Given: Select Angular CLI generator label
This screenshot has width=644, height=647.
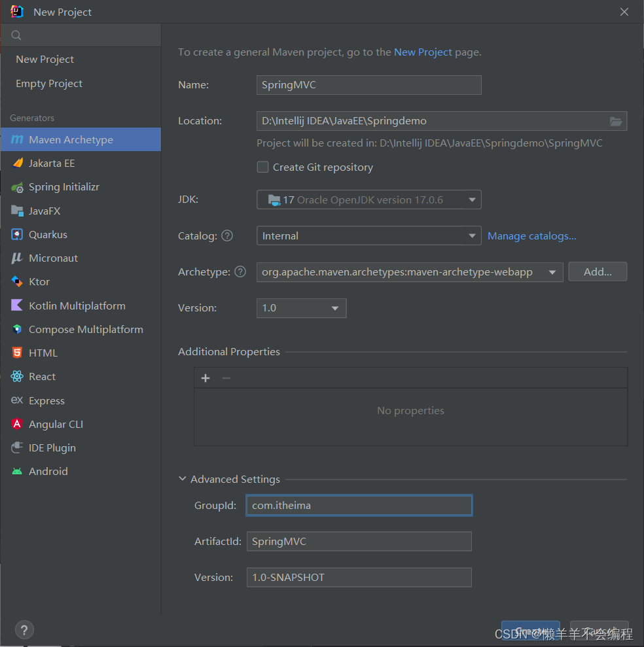Looking at the screenshot, I should tap(56, 424).
